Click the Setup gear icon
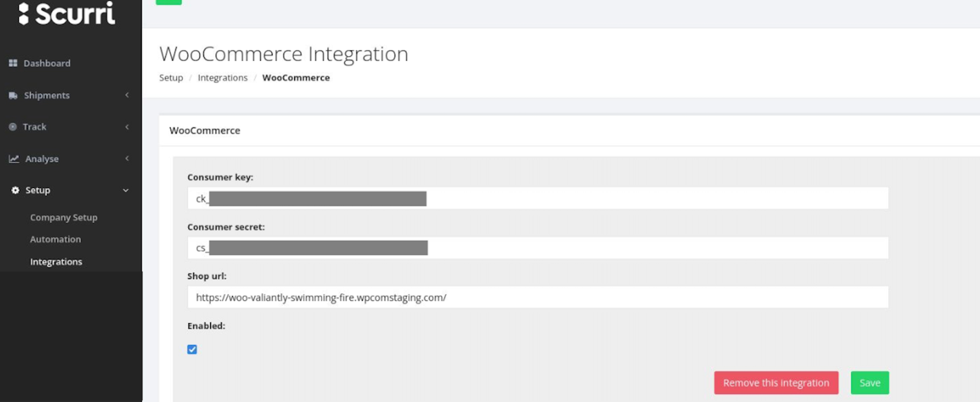 coord(15,190)
